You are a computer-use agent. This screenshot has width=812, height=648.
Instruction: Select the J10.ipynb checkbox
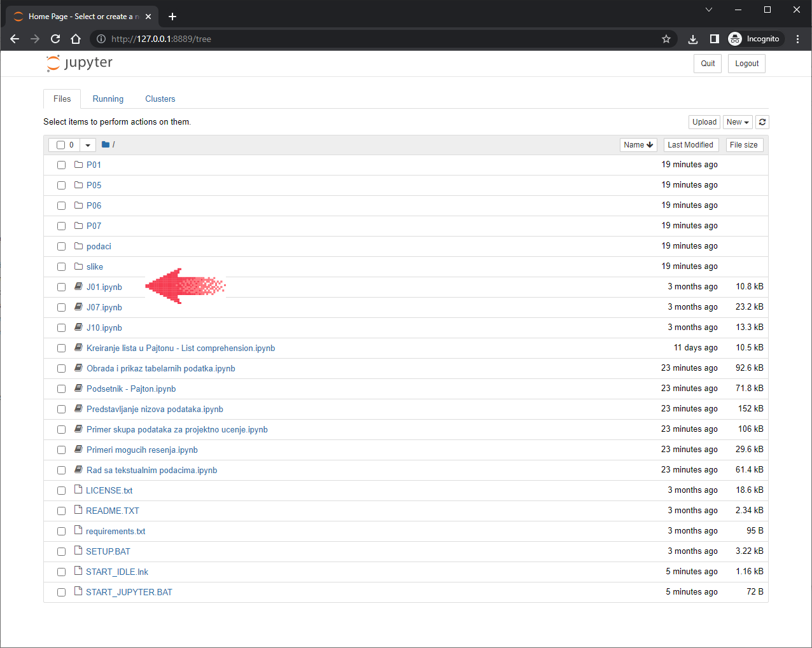62,328
